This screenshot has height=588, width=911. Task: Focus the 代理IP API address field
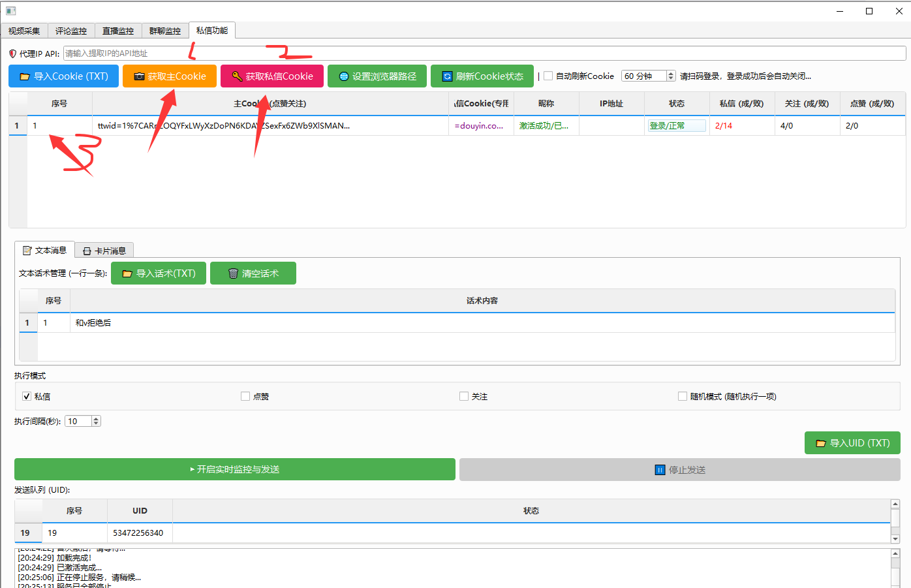tap(484, 54)
